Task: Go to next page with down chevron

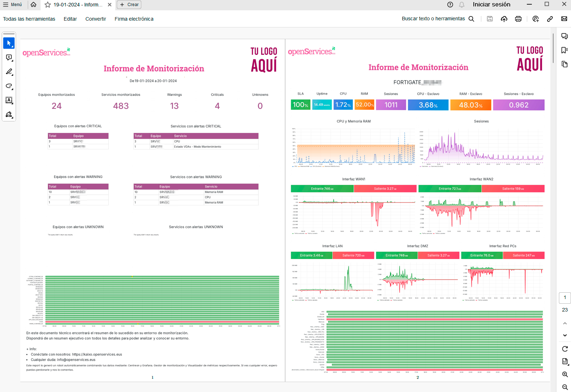Action: tap(565, 335)
